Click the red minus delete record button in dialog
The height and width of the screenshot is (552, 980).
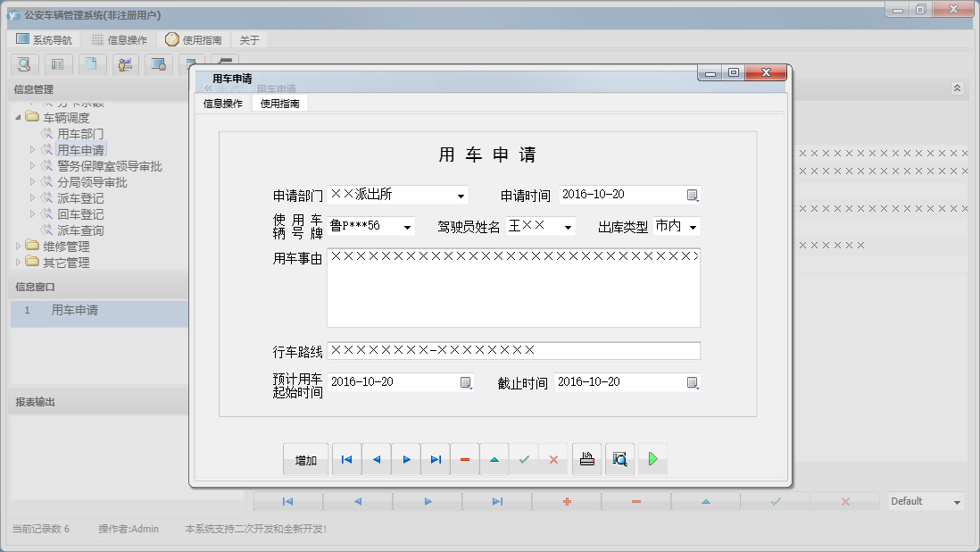(x=465, y=459)
